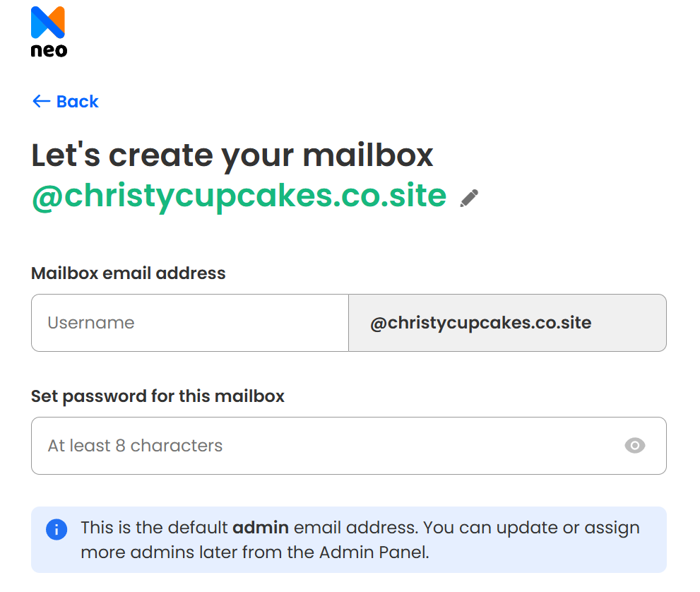Click the blue info icon in the banner
Image resolution: width=700 pixels, height=592 pixels.
56,528
